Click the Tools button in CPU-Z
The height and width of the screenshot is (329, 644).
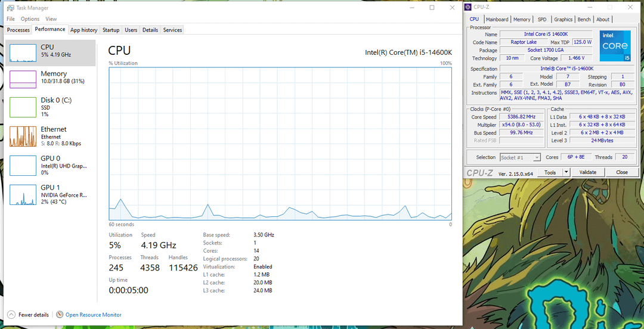pyautogui.click(x=550, y=172)
